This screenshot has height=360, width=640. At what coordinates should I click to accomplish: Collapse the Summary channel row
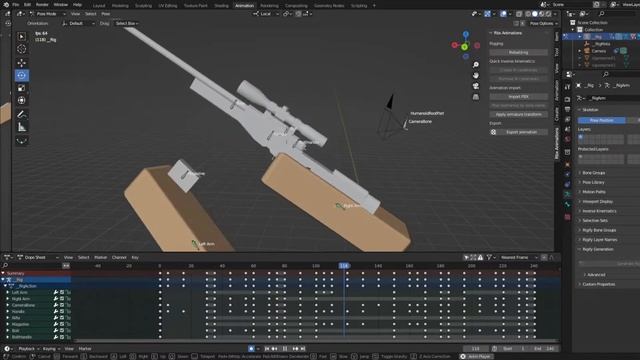(x=3, y=273)
